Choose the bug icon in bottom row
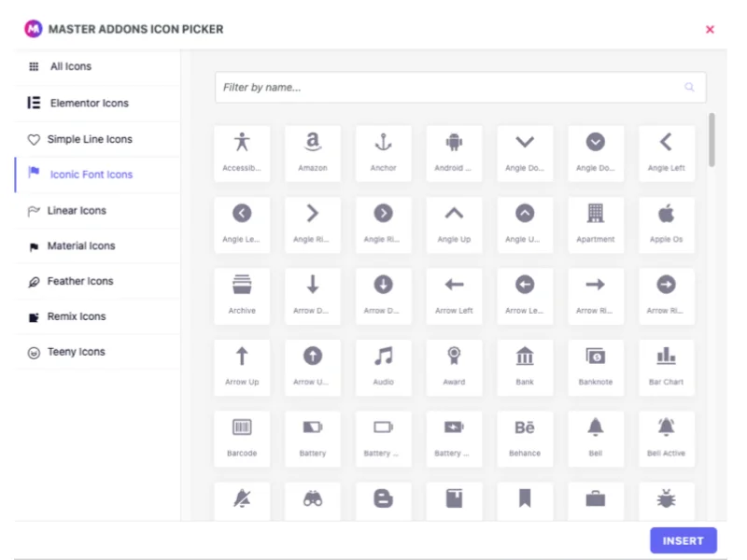Viewport: 747px width, 560px height. 667,501
